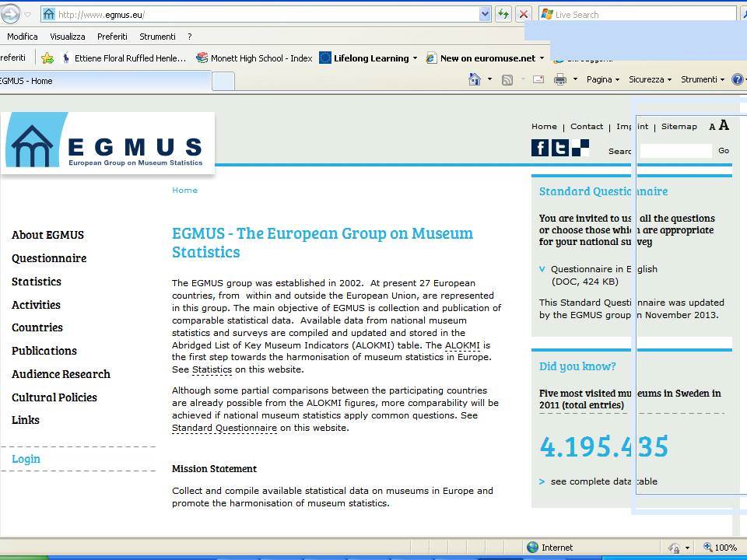
Task: Click the Login link
Action: 26,459
